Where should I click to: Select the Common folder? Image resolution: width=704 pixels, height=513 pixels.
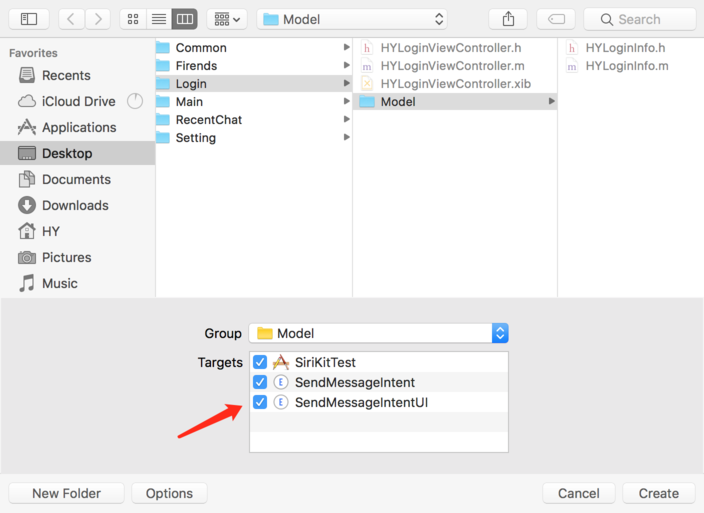pyautogui.click(x=254, y=48)
